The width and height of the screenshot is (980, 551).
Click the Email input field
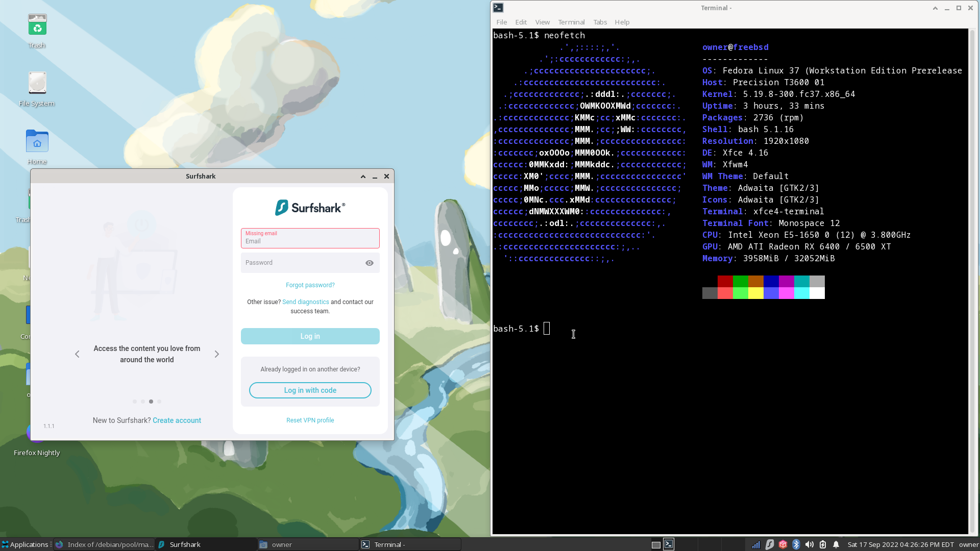point(310,238)
